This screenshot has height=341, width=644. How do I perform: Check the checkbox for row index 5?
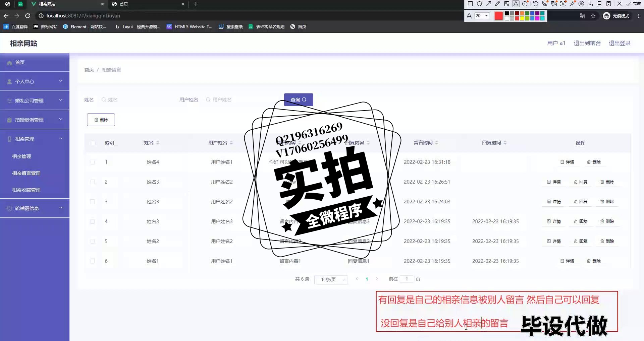(x=93, y=241)
